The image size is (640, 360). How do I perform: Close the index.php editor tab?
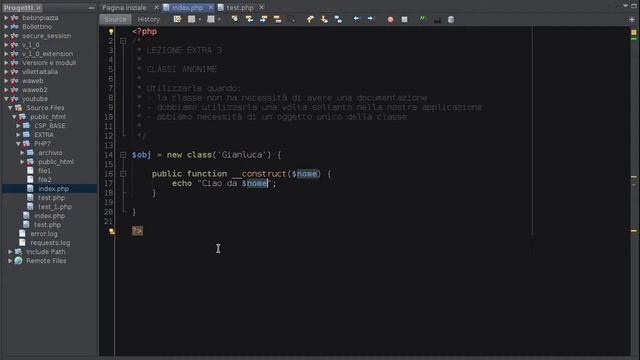click(211, 7)
